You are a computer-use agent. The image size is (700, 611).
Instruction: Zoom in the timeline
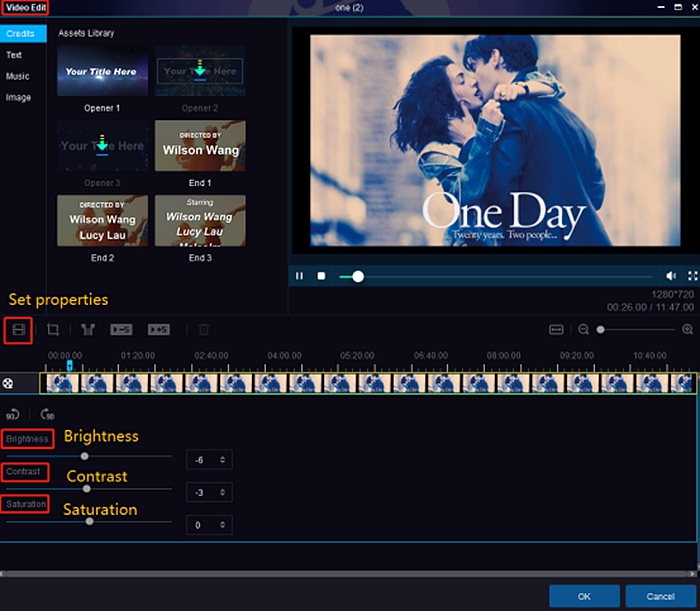click(687, 329)
